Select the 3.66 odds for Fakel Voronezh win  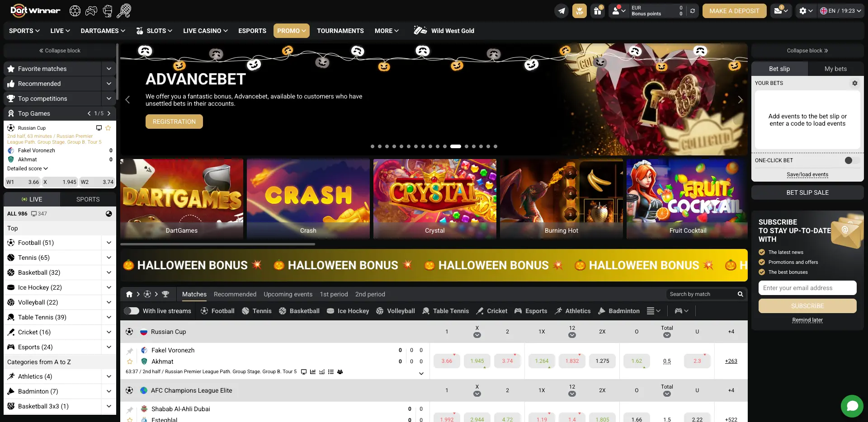click(x=447, y=361)
